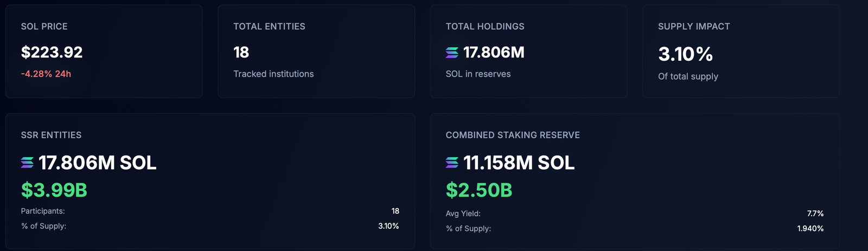Click the Total Holdings heading

pos(485,27)
